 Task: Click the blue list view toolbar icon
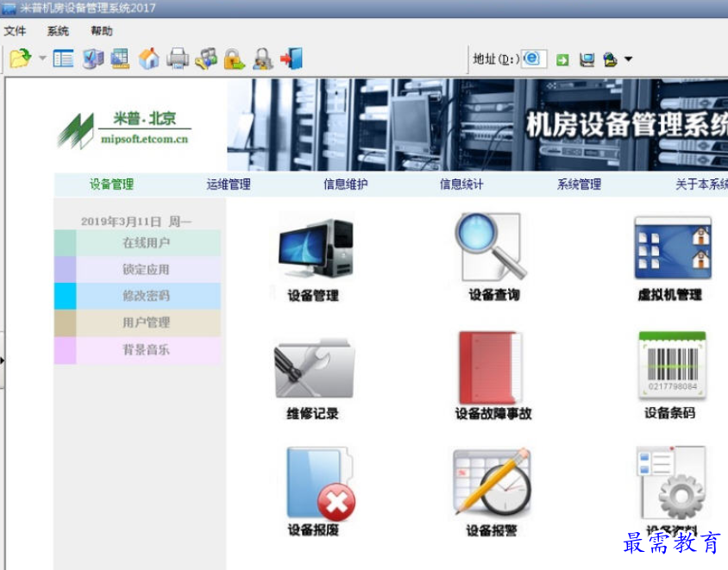[63, 59]
